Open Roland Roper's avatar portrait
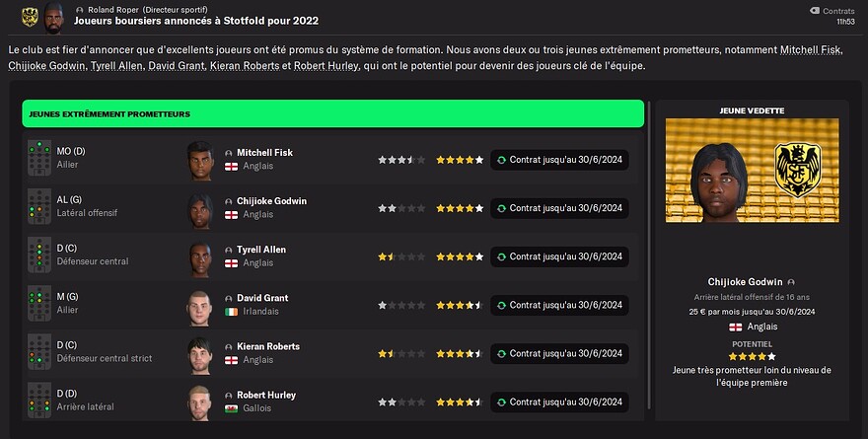Image resolution: width=868 pixels, height=439 pixels. (53, 15)
